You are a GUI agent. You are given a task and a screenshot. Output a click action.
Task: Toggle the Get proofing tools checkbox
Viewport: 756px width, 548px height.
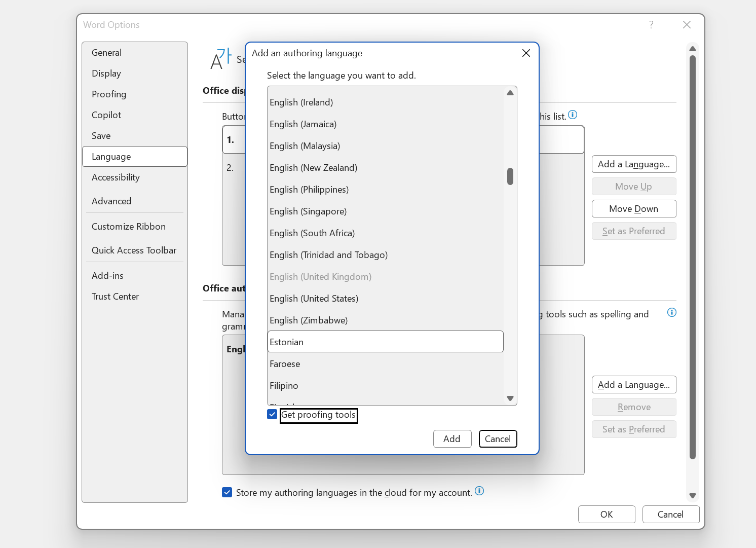tap(272, 415)
